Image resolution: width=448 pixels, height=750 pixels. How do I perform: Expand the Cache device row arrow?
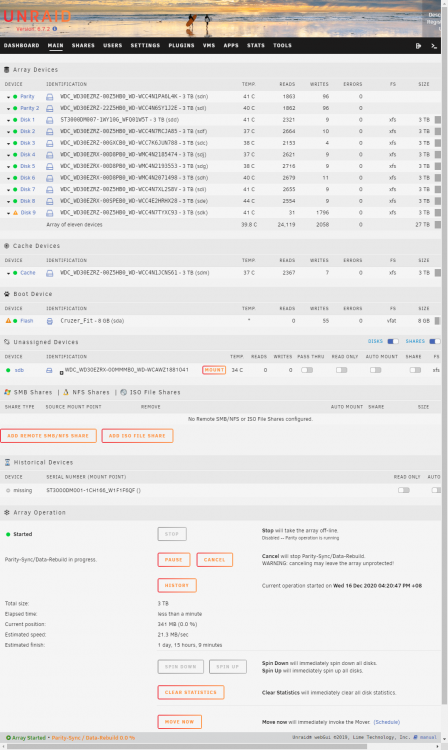pyautogui.click(x=8, y=274)
